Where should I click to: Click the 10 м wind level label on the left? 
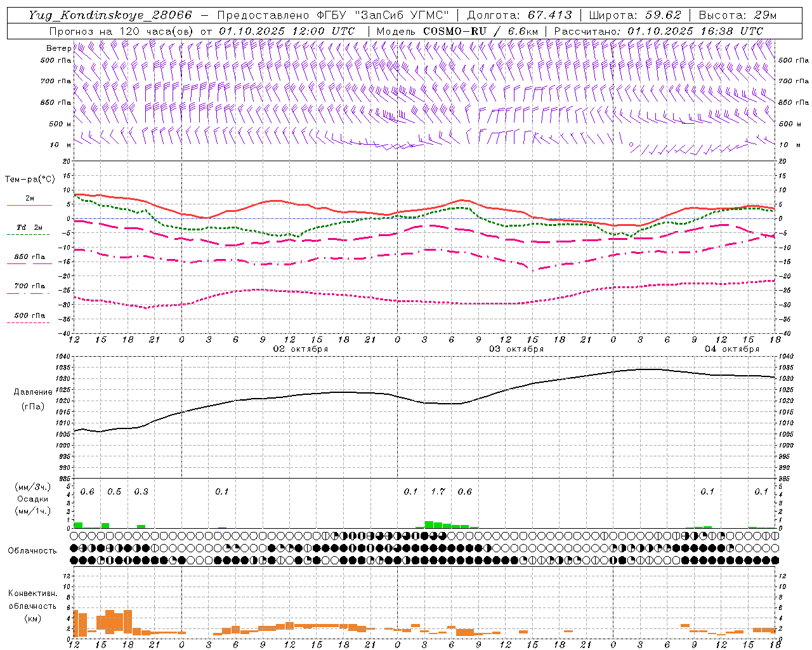tap(61, 145)
